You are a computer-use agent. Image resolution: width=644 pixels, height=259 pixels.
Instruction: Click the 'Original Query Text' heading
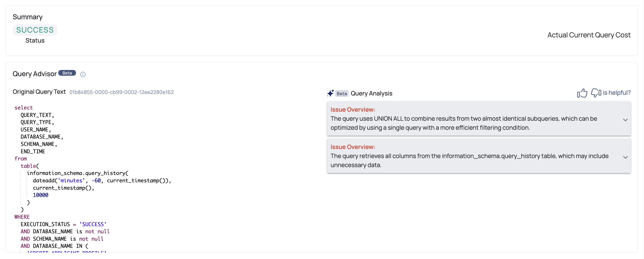(x=39, y=92)
